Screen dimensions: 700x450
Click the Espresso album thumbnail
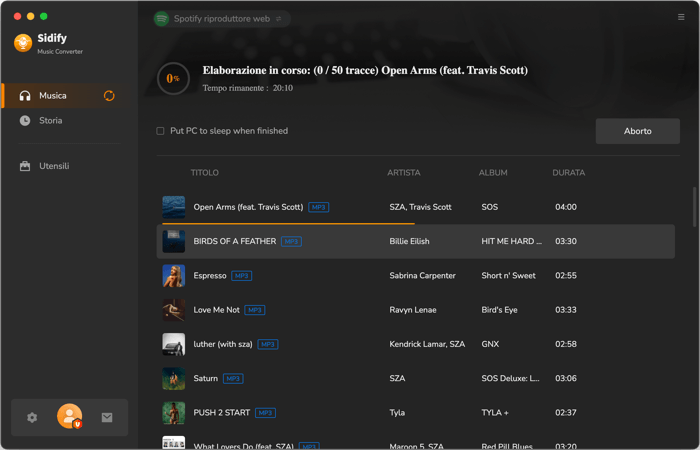[x=174, y=275]
